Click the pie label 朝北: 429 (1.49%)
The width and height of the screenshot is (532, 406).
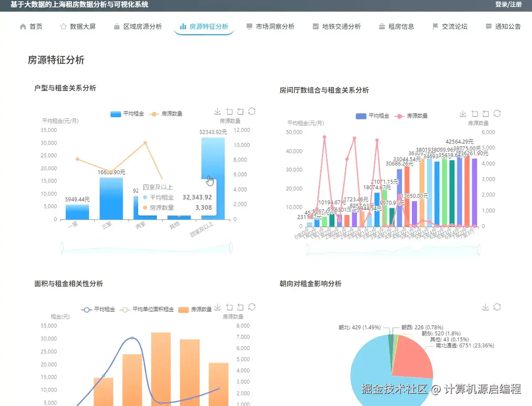pyautogui.click(x=360, y=327)
